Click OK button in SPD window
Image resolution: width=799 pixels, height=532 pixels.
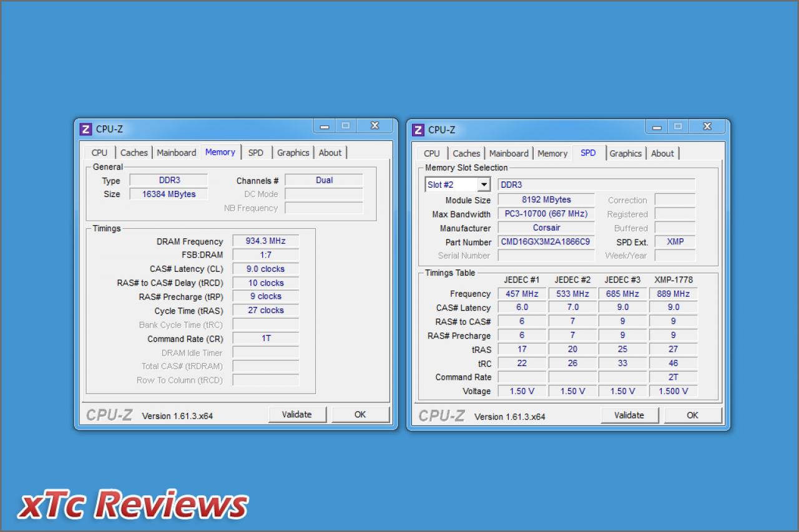point(693,415)
